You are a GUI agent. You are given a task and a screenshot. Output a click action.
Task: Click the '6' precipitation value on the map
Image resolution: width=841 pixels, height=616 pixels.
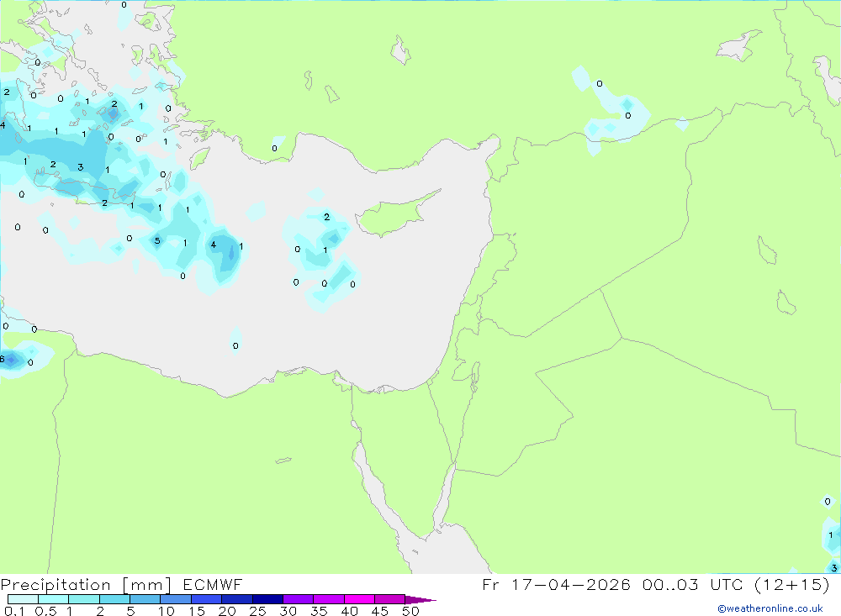click(3, 359)
